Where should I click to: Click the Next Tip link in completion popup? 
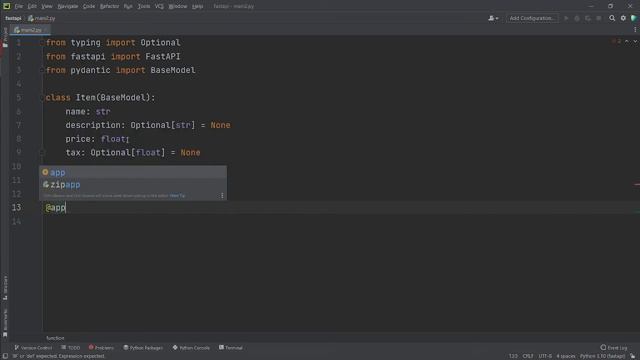tap(177, 196)
